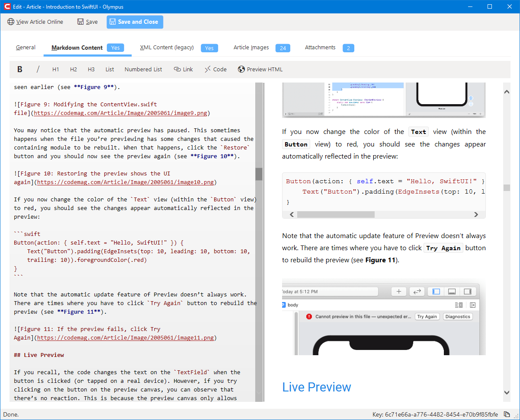Image resolution: width=520 pixels, height=420 pixels.
Task: Insert H2 heading
Action: pyautogui.click(x=74, y=69)
